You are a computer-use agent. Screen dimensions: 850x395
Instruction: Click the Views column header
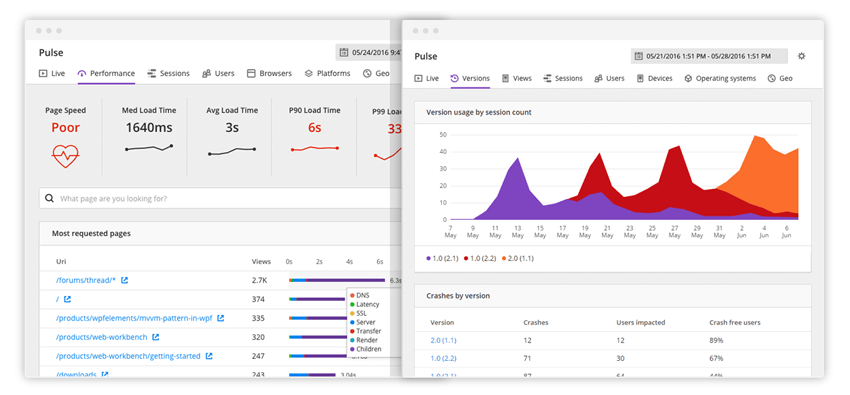(x=261, y=262)
